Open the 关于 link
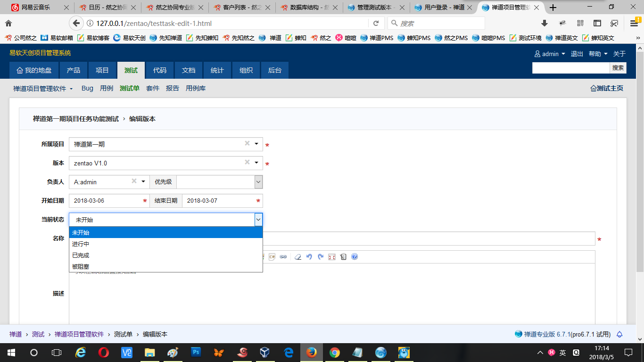The width and height of the screenshot is (644, 362). 619,54
